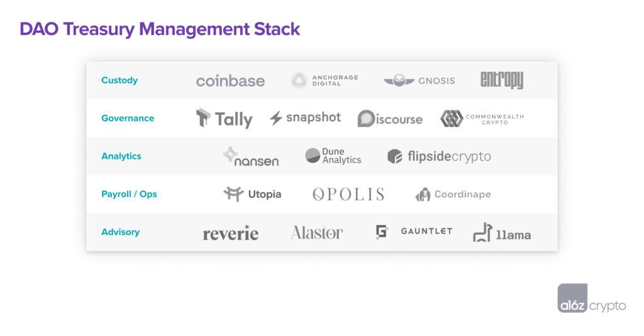Viewport: 644px width, 336px height.
Task: Click the DAO Treasury Management Stack title
Action: pos(160,29)
